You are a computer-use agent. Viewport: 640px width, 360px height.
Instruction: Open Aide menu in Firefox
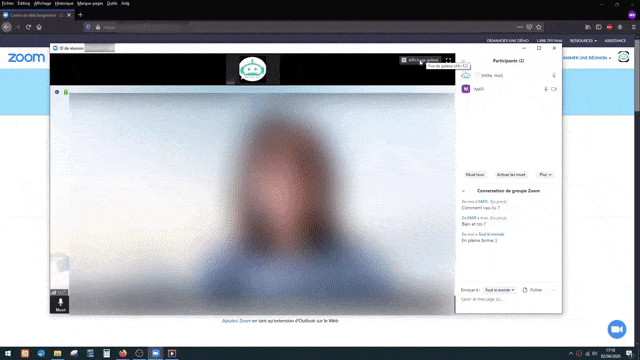tap(125, 3)
